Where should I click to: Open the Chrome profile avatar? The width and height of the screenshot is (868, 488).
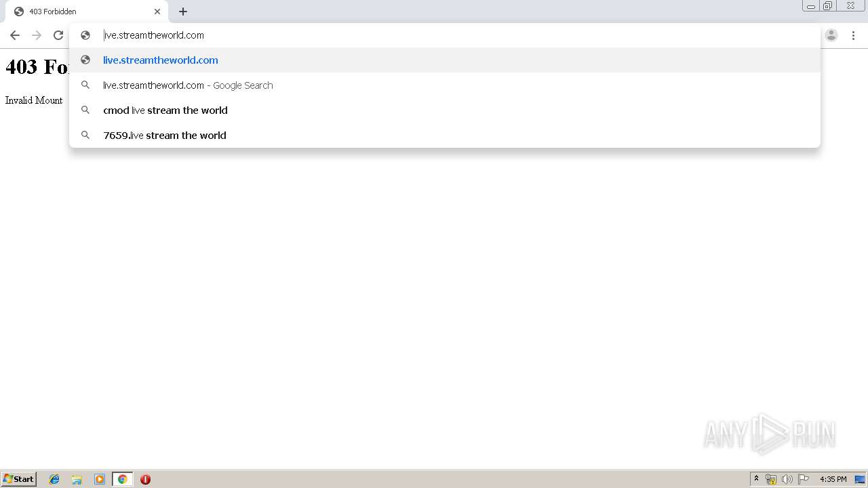point(831,35)
